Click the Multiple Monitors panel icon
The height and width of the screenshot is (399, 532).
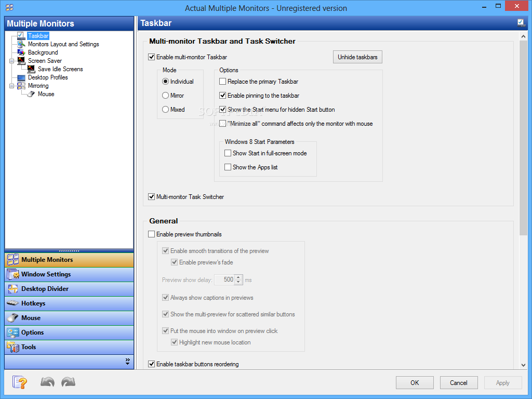pos(13,260)
